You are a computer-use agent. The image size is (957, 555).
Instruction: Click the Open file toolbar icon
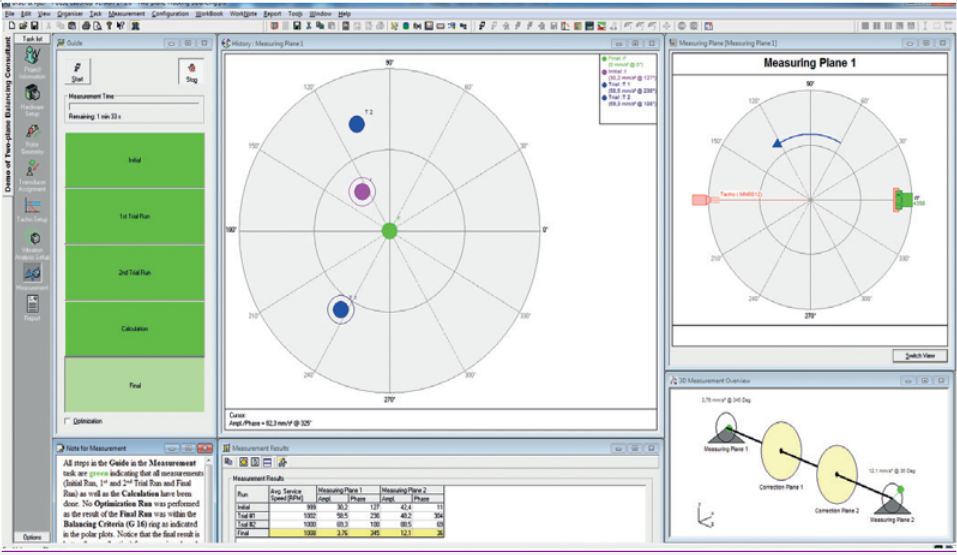[x=23, y=26]
